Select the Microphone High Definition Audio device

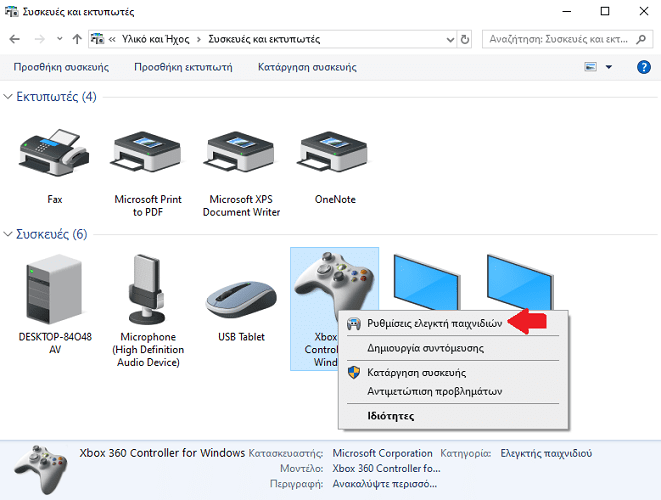tap(147, 289)
